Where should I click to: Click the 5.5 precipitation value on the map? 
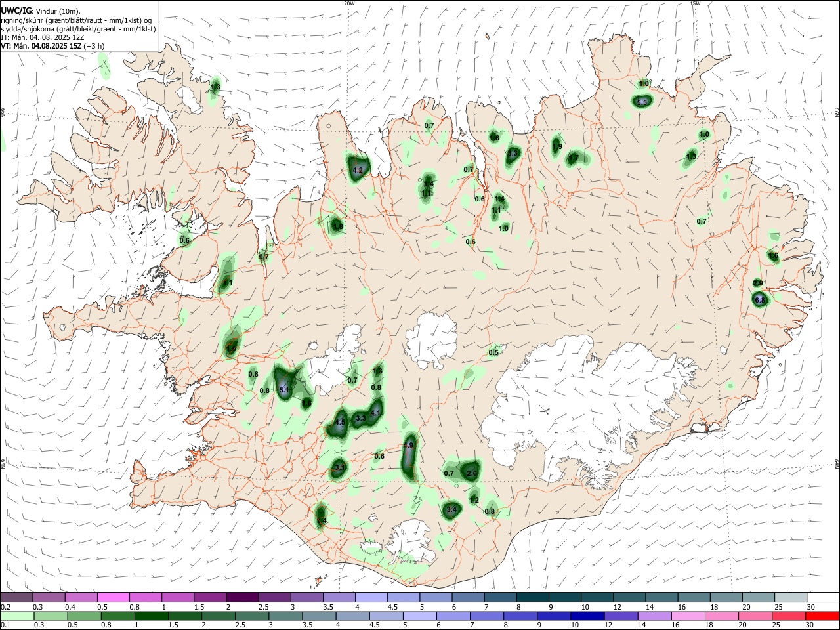coord(642,102)
